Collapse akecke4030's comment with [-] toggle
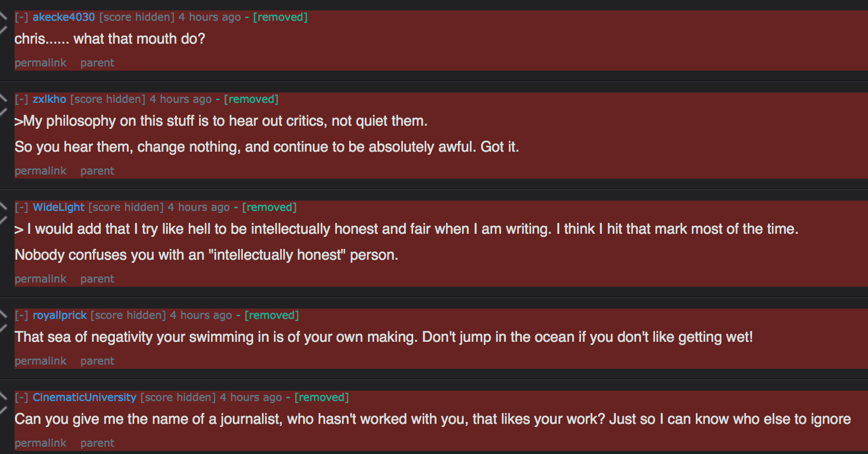Screen dimensions: 868x454 click(x=21, y=17)
